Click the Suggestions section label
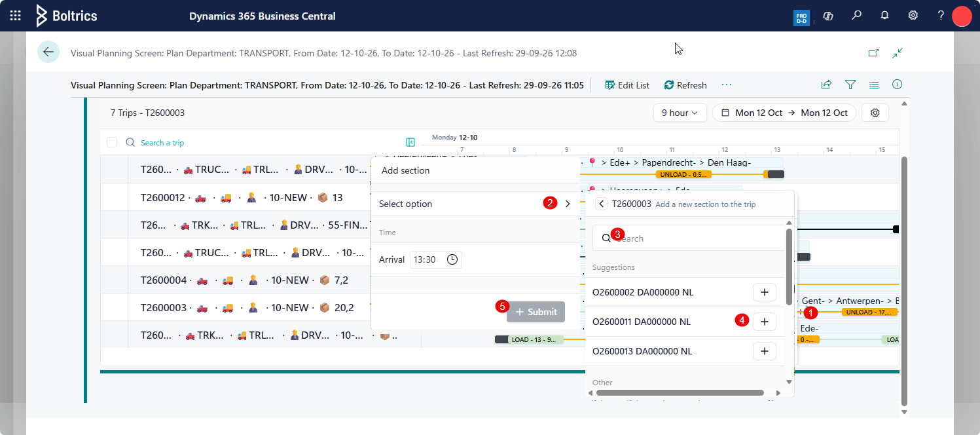Screen dimensions: 980x435 613,267
